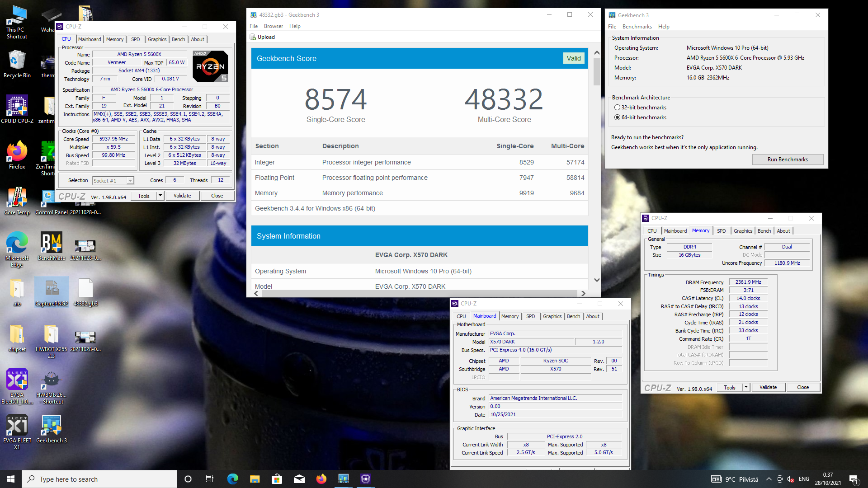Open Core Temp desktop icon
Image resolution: width=868 pixels, height=488 pixels.
tap(17, 201)
